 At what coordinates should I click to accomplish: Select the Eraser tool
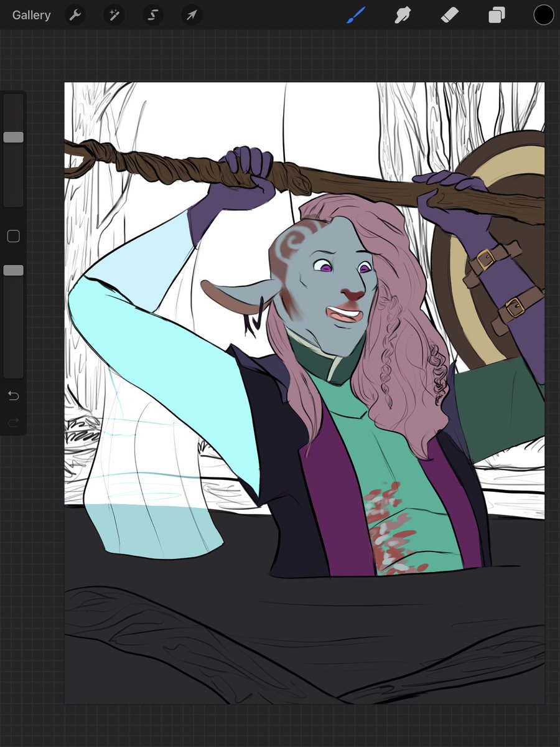450,15
